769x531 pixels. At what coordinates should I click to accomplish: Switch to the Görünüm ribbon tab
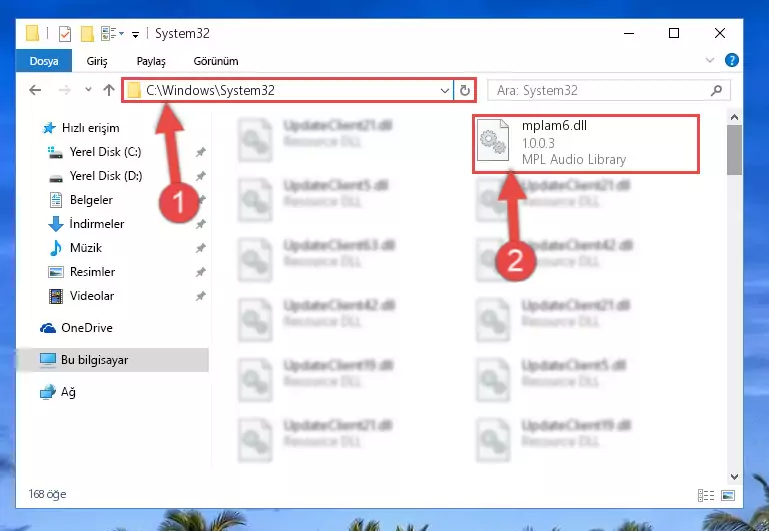[216, 61]
